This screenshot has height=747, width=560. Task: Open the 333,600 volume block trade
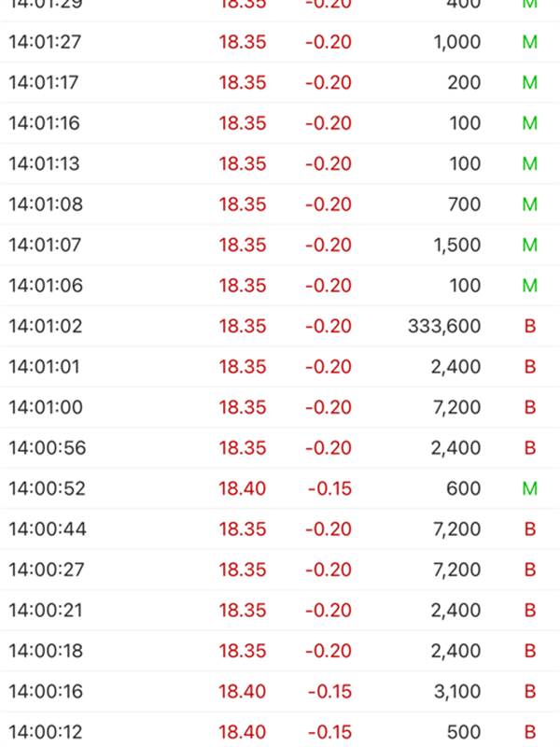(444, 326)
